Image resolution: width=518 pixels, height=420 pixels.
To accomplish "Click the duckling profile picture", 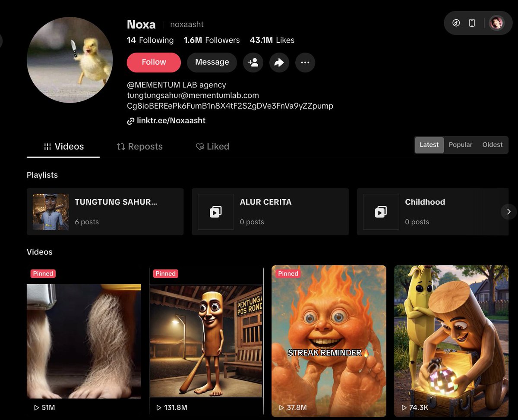I will [x=70, y=60].
